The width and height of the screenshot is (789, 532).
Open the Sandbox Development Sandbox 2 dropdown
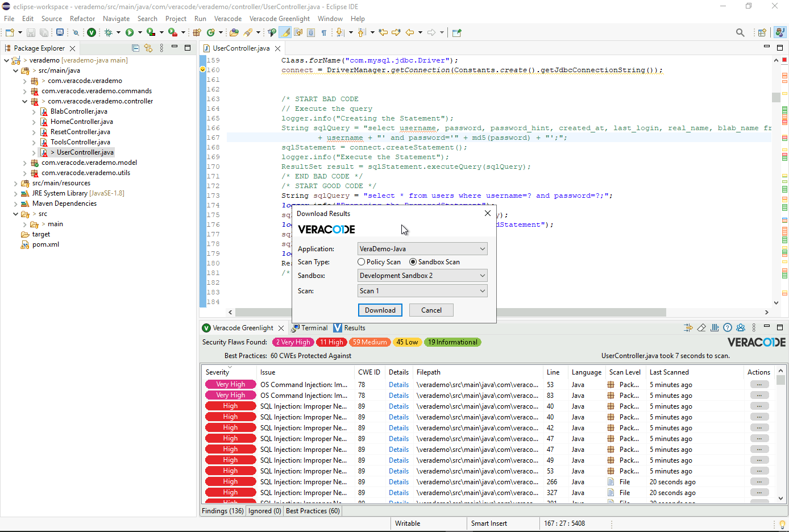(422, 276)
